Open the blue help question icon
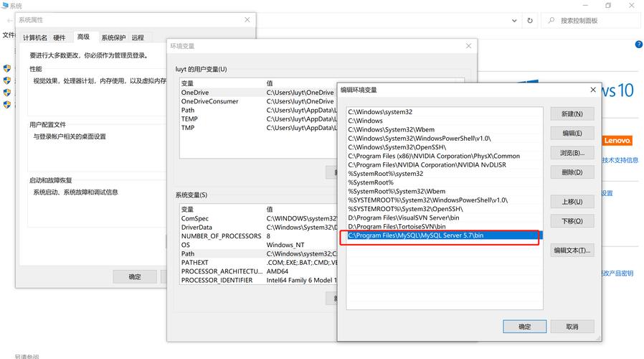Screen dimensions: 644x359 (x=639, y=45)
